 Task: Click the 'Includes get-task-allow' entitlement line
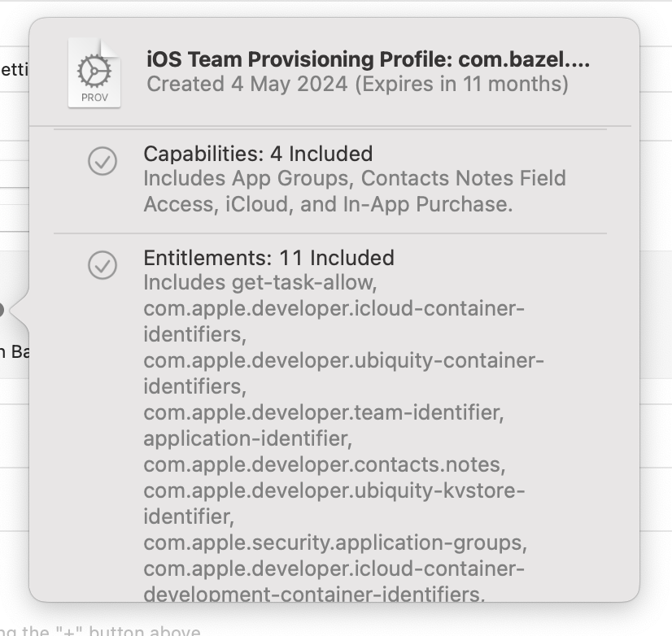point(260,283)
